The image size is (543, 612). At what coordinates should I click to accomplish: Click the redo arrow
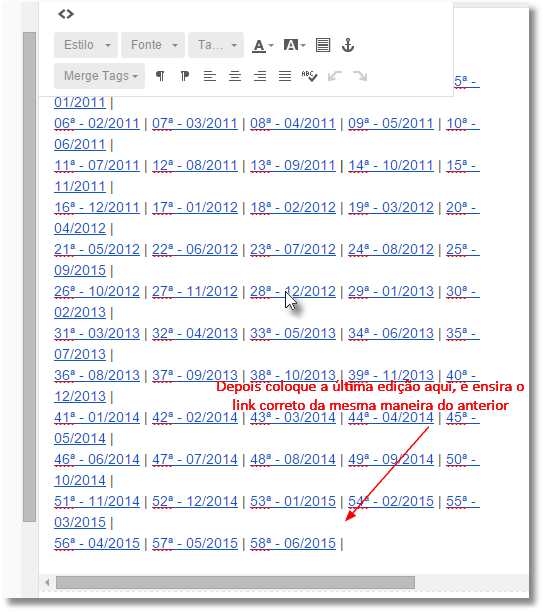[360, 76]
